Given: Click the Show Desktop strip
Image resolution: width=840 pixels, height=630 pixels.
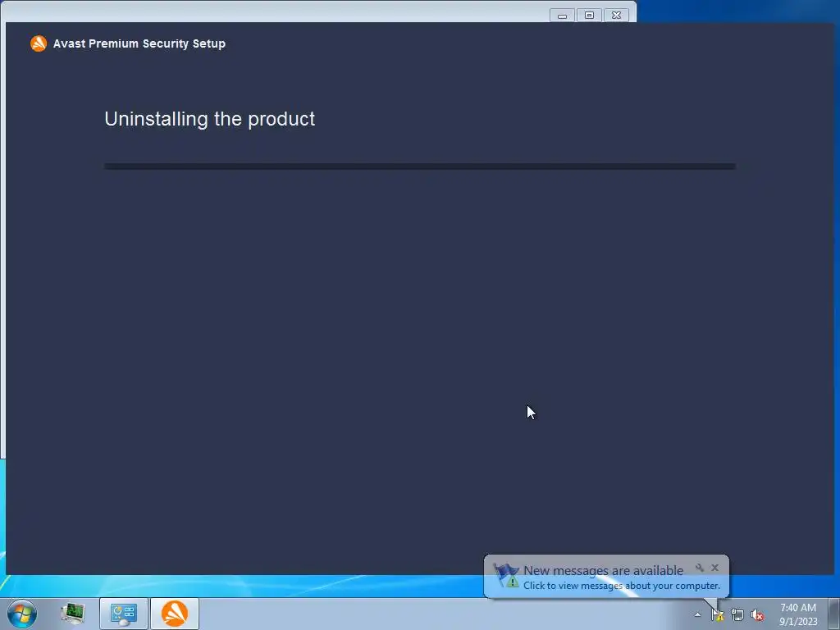Looking at the screenshot, I should (x=834, y=614).
